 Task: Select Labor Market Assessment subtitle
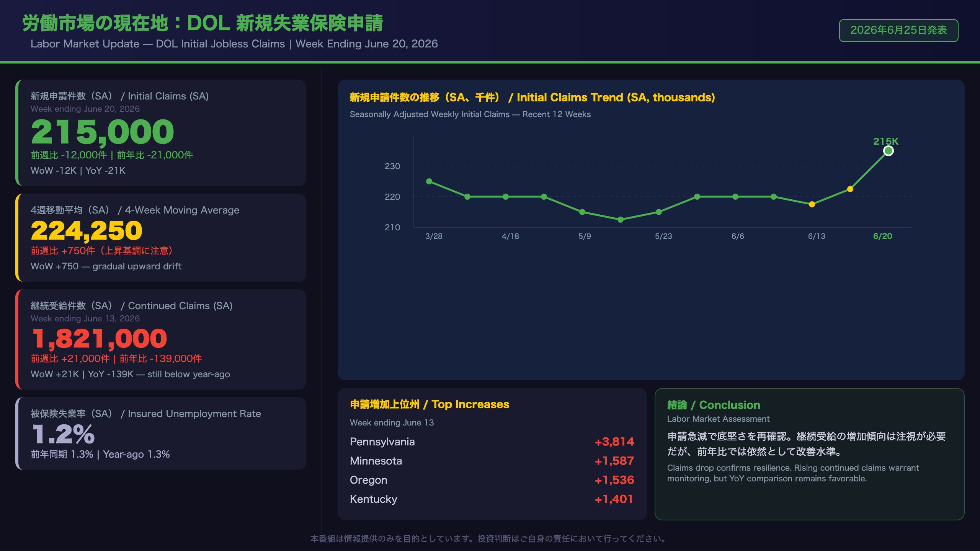(718, 419)
